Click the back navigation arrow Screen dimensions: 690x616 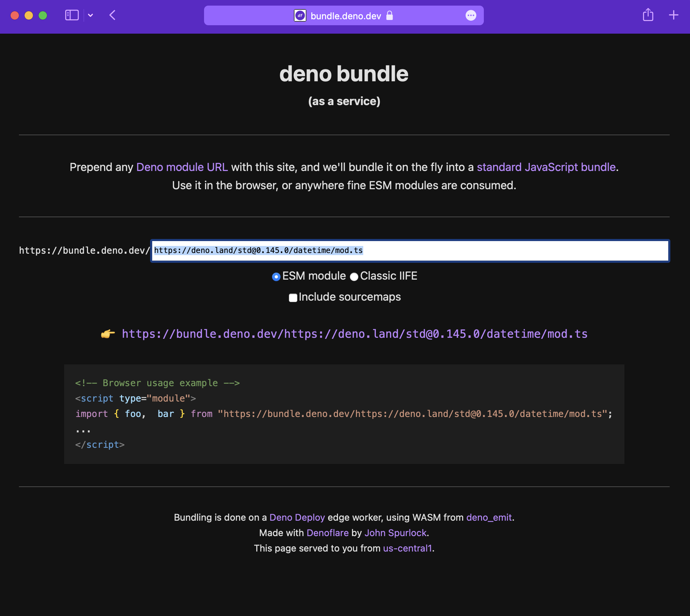pyautogui.click(x=112, y=15)
